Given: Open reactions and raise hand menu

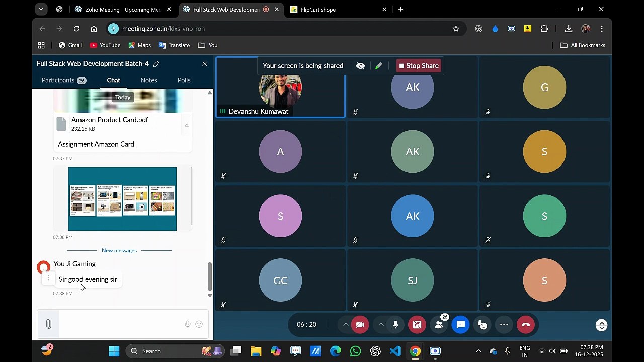Looking at the screenshot, I should click(482, 325).
